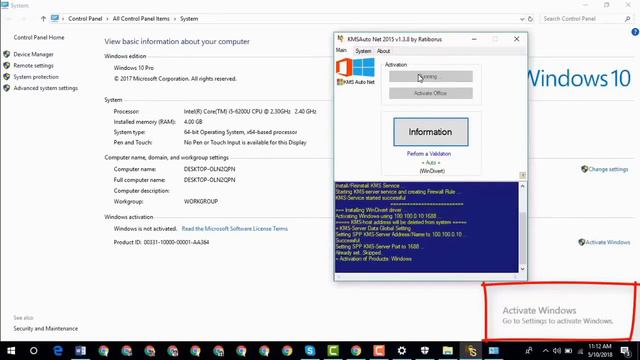Open Skype from the taskbar
The height and width of the screenshot is (360, 640).
[310, 351]
